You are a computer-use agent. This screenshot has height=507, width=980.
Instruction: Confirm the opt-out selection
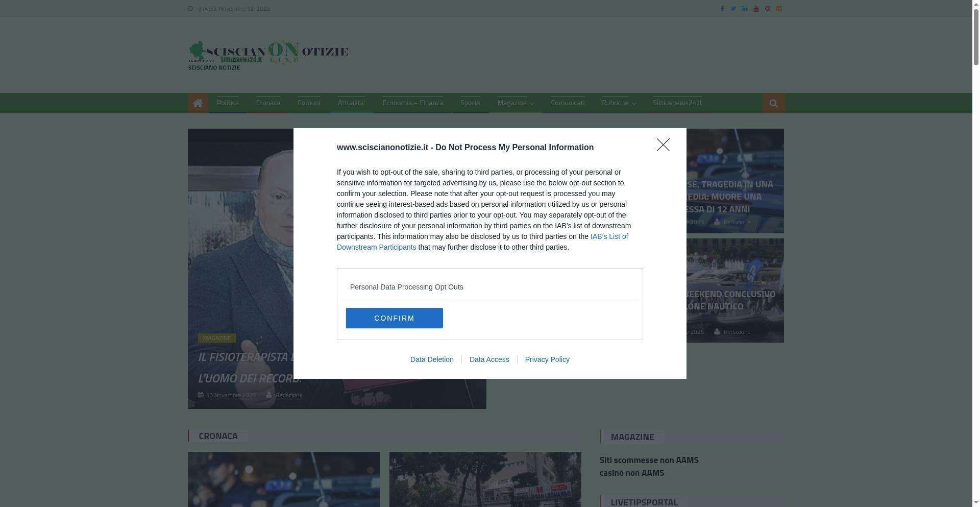[x=395, y=318]
